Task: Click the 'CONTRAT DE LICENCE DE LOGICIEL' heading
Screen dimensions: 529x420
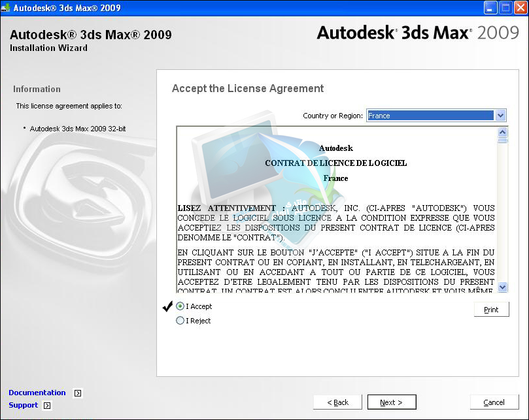Action: (x=335, y=163)
